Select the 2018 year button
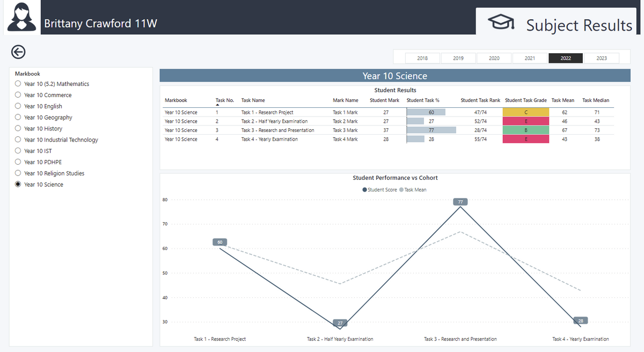Image resolution: width=644 pixels, height=352 pixels. point(422,58)
